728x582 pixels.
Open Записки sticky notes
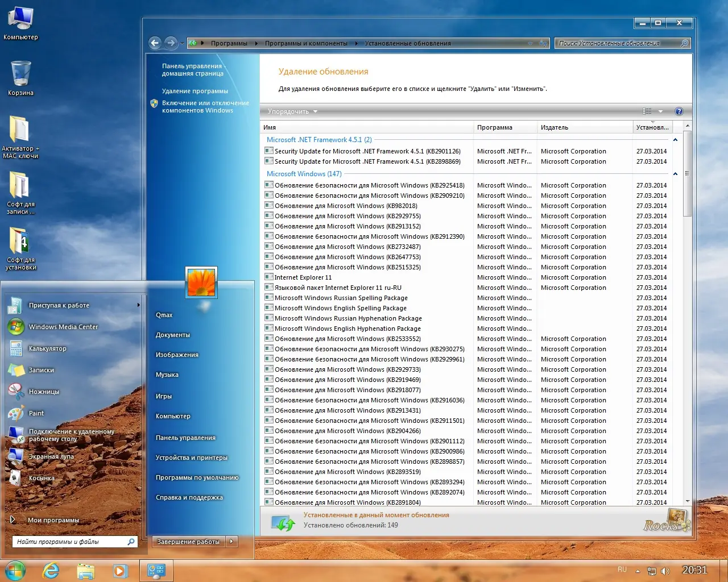(x=41, y=370)
